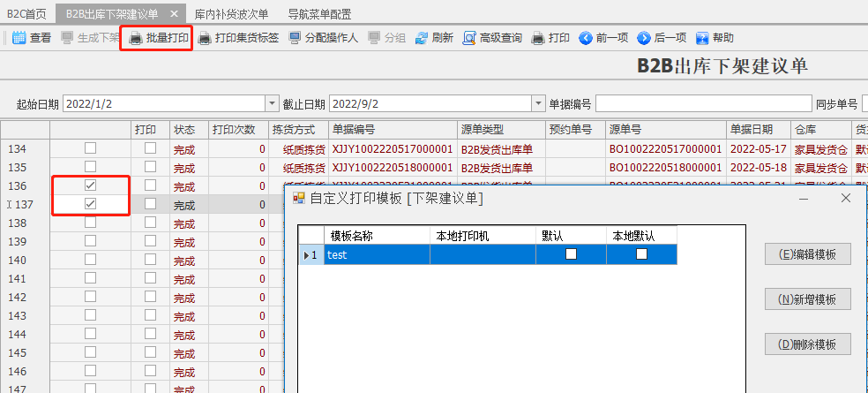Click the 单据日期 column header
This screenshot has height=393, width=868.
pos(758,130)
